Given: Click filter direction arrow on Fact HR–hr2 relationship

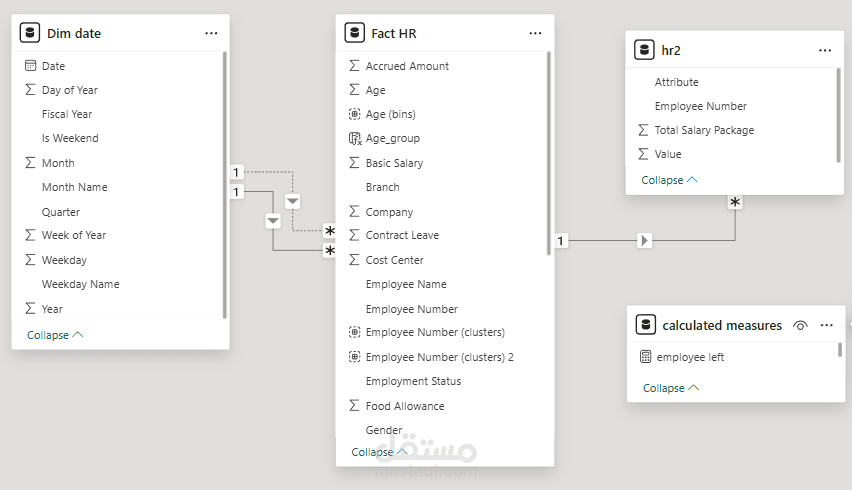Looking at the screenshot, I should coord(645,240).
